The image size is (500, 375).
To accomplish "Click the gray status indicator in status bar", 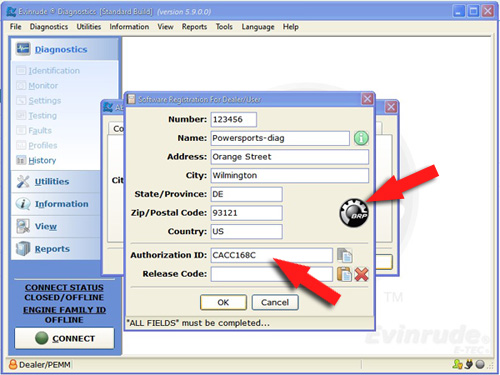I will (480, 364).
